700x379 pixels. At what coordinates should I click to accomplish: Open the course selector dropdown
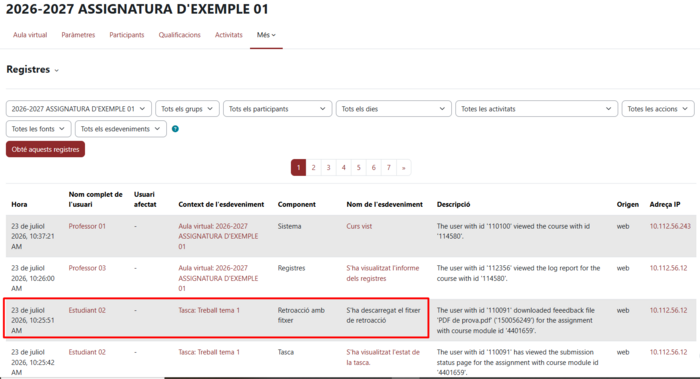[79, 109]
